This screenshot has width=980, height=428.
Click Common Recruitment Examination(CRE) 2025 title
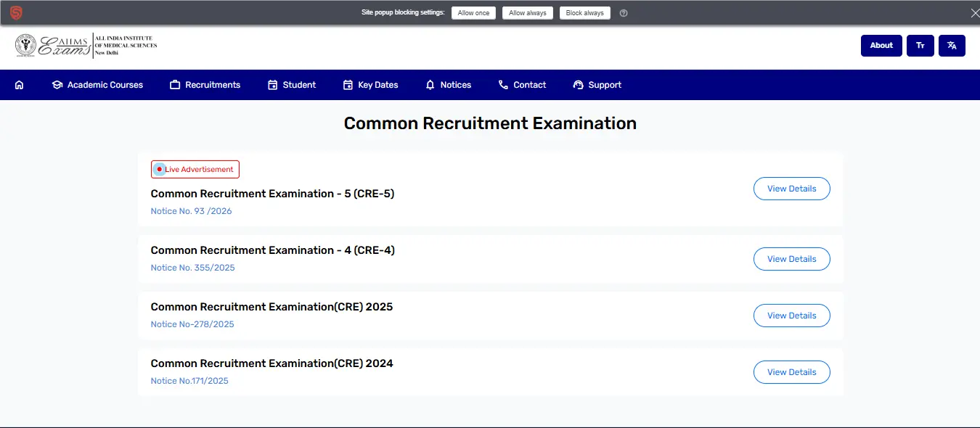(271, 307)
